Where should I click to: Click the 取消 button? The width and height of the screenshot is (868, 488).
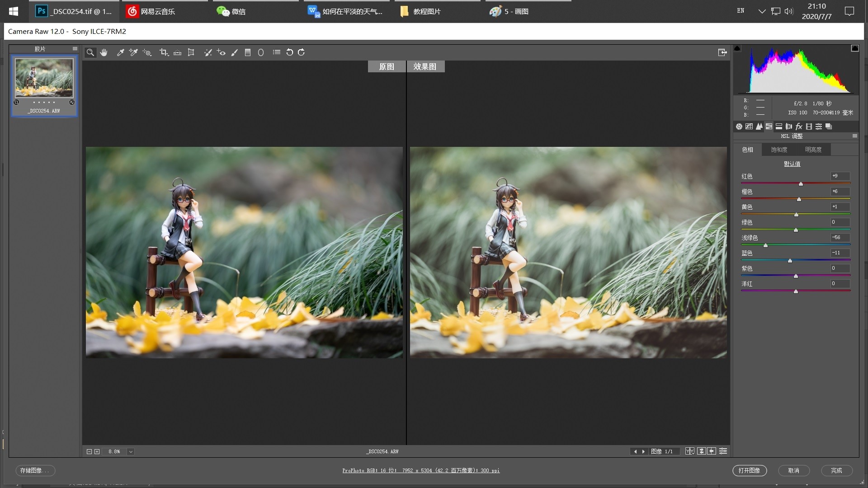click(794, 470)
